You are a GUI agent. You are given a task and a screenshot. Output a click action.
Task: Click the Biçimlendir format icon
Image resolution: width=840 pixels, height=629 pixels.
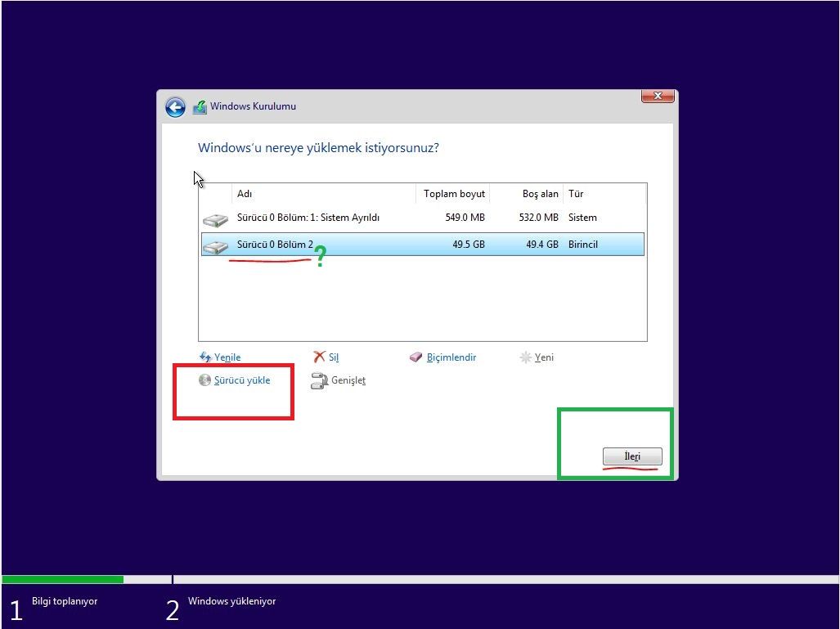416,357
